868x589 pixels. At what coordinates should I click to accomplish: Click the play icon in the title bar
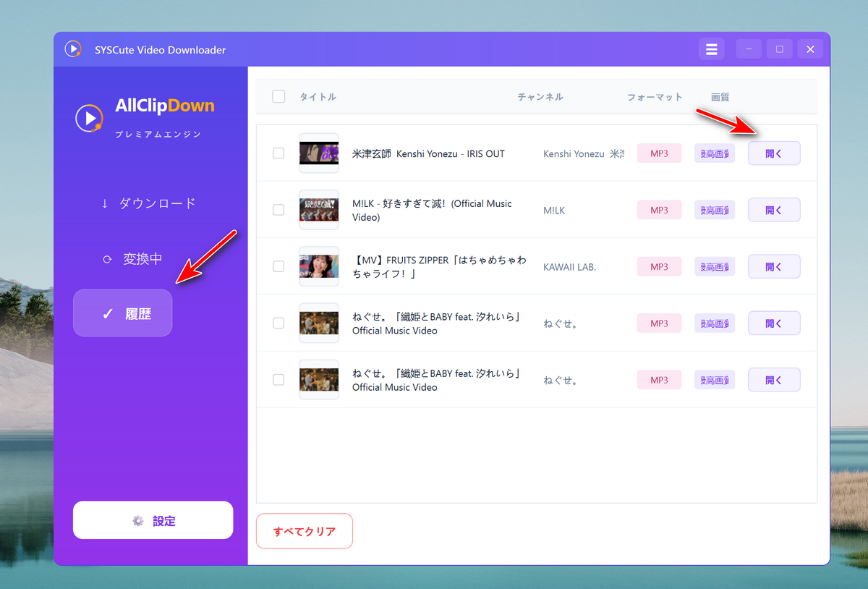coord(73,48)
